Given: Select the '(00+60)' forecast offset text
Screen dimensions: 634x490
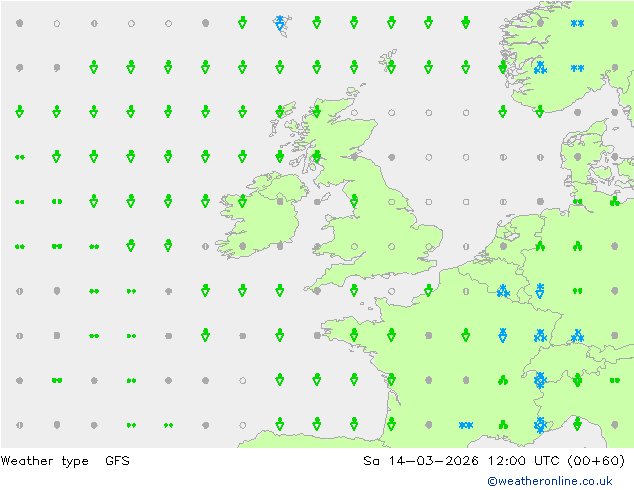Looking at the screenshot, I should 596,461.
